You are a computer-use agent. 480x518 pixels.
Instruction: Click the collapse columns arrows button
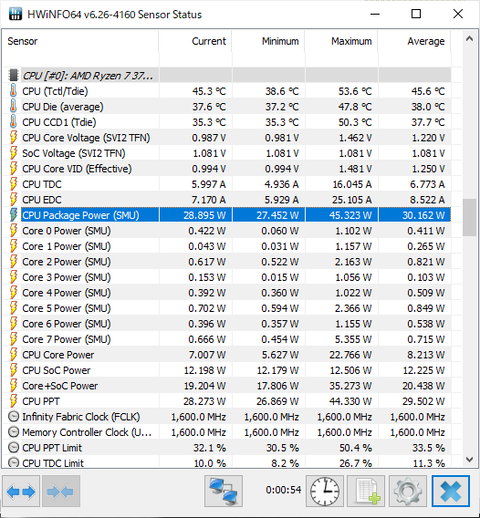[x=61, y=491]
